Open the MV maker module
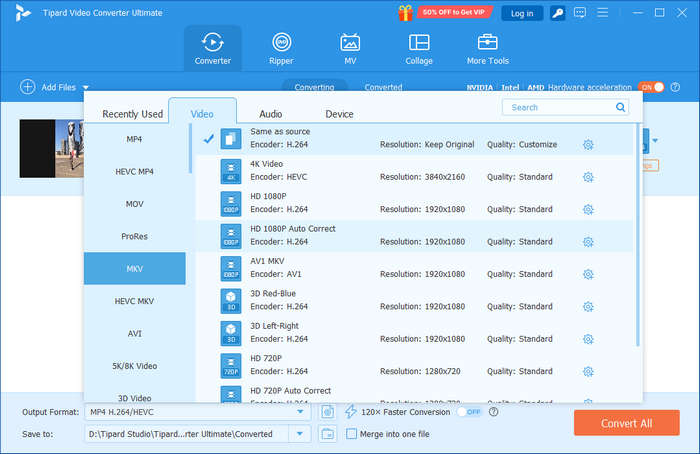Screen dimensions: 700x454 point(350,48)
